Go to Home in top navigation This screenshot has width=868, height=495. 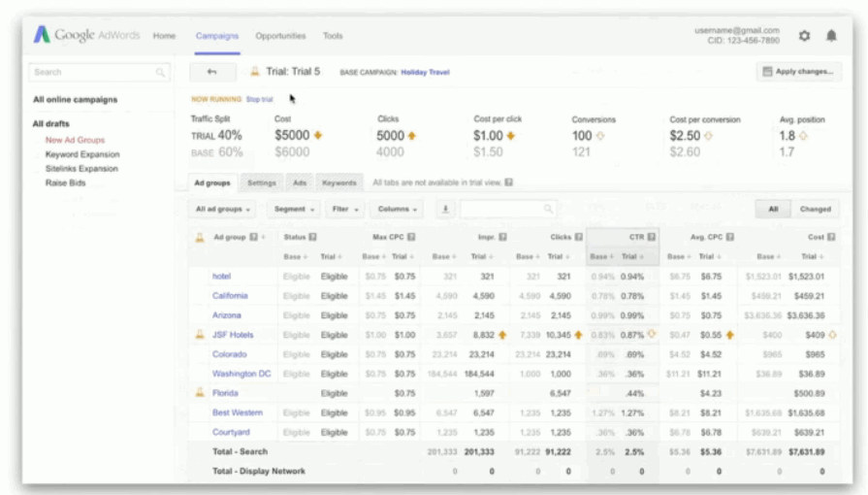click(x=165, y=36)
